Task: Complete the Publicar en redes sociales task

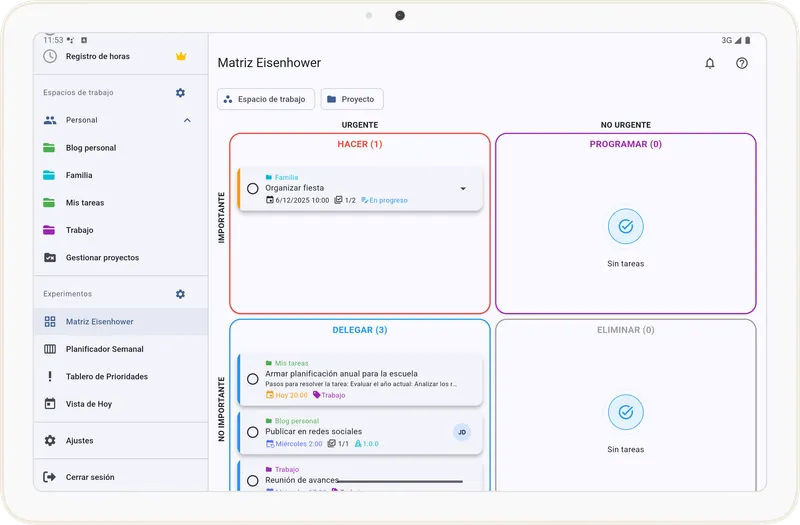Action: point(253,432)
